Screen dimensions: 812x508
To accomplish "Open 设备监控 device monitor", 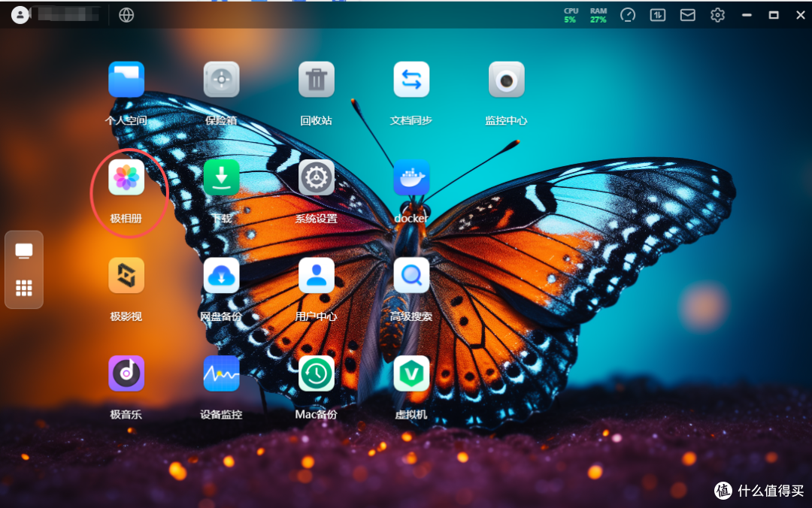I will (x=221, y=373).
